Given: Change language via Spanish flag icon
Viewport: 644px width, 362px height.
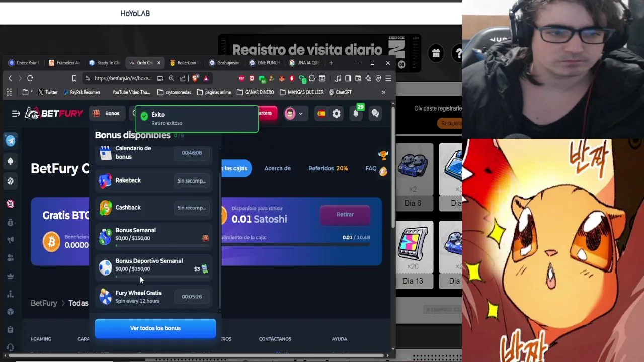Looking at the screenshot, I should point(321,114).
